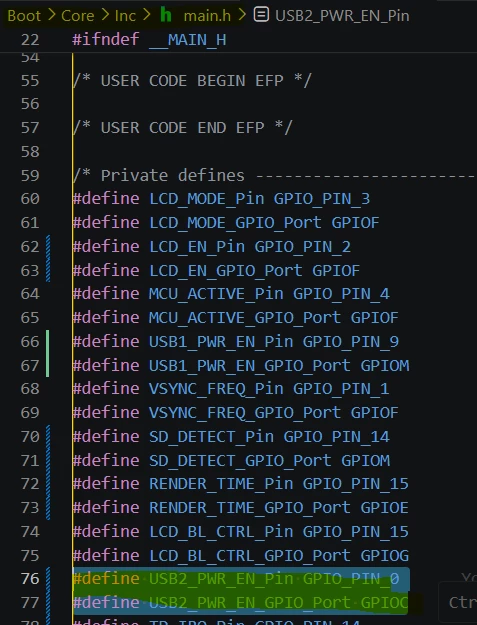
Task: Click GPIOG value on line 75
Action: [x=385, y=556]
